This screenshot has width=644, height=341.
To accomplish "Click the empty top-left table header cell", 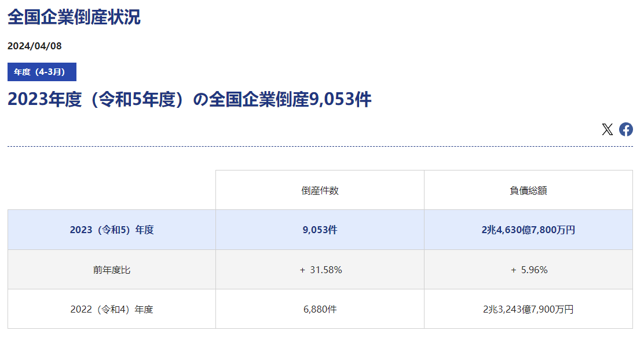I will 112,190.
